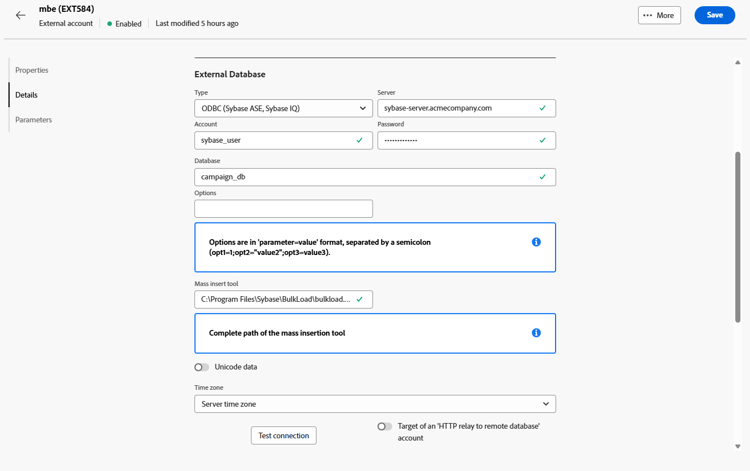The height and width of the screenshot is (471, 750).
Task: Go to the Parameters tab
Action: (34, 120)
